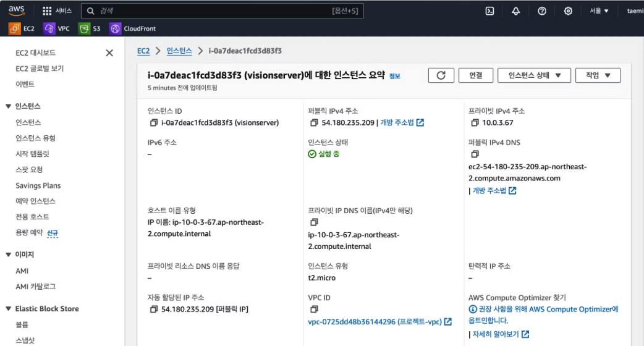Screen dimensions: 644x346
Task: Open 개방 주소법 link under public DNS
Action: 494,190
